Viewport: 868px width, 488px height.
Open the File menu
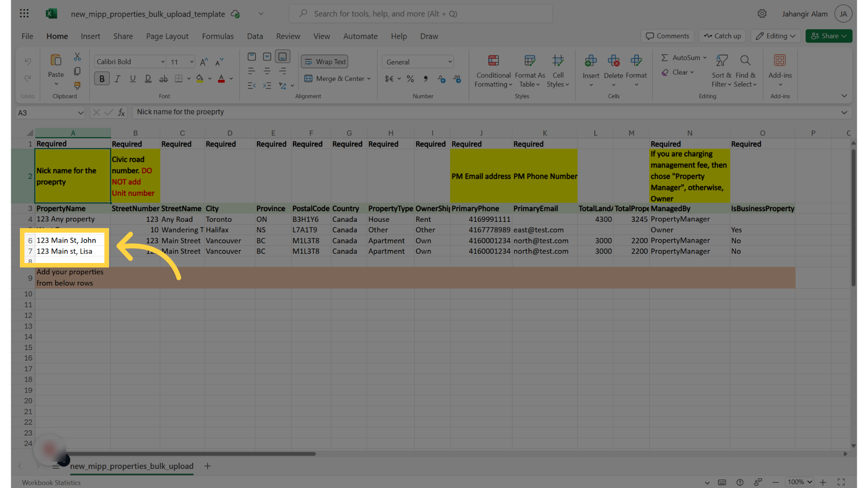pyautogui.click(x=27, y=36)
